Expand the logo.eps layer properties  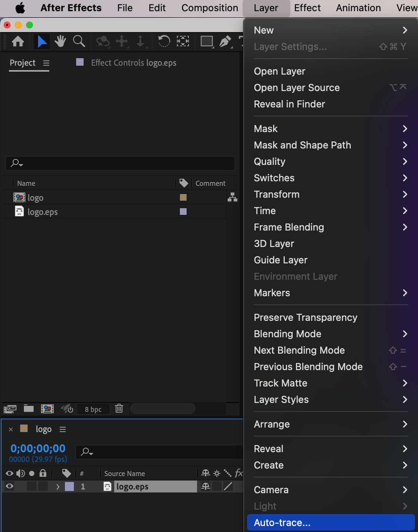click(x=58, y=486)
